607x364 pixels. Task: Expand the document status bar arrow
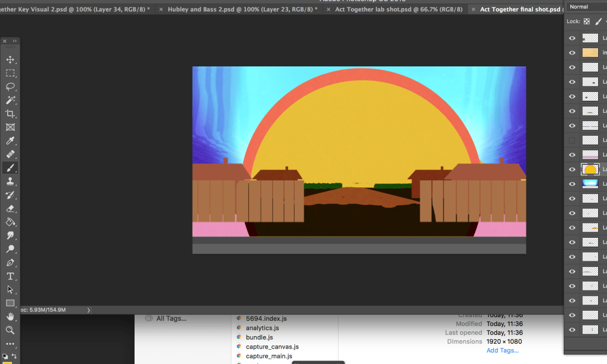point(88,309)
